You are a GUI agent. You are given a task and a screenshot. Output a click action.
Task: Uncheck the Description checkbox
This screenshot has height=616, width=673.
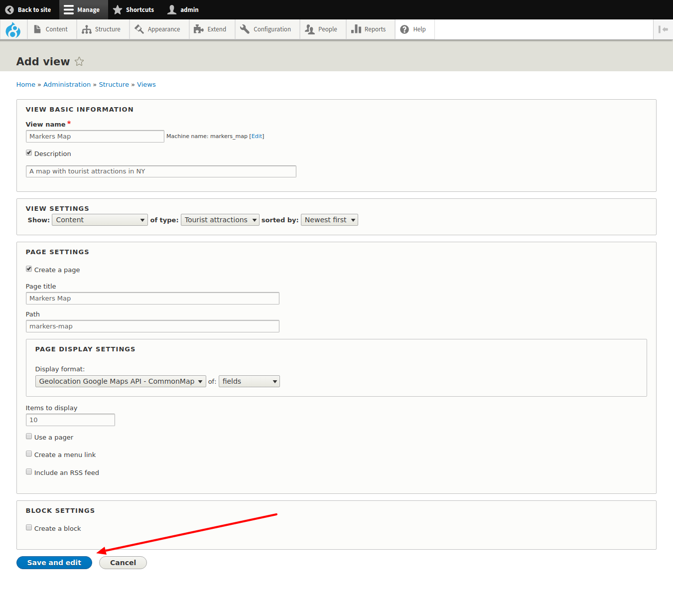point(29,153)
